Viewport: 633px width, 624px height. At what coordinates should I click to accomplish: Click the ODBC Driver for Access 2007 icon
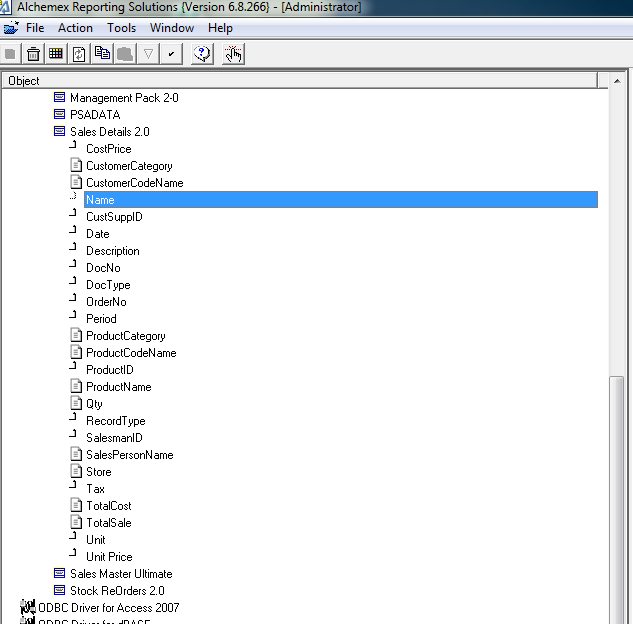tap(27, 608)
